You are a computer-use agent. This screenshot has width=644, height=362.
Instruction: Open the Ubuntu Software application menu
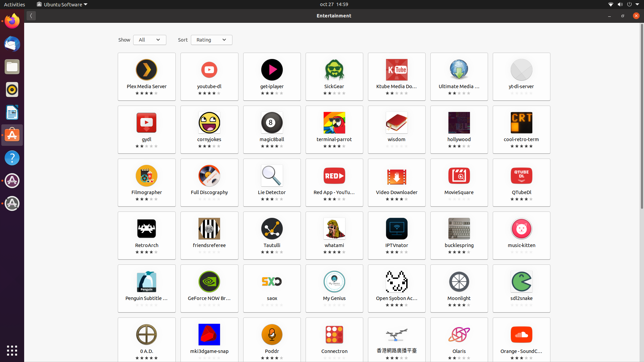pos(62,4)
